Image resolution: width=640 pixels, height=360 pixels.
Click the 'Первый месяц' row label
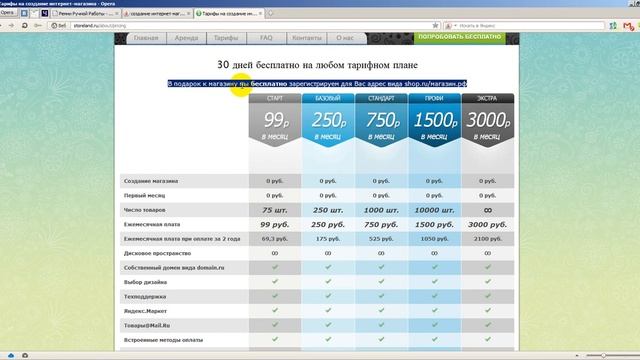(144, 196)
